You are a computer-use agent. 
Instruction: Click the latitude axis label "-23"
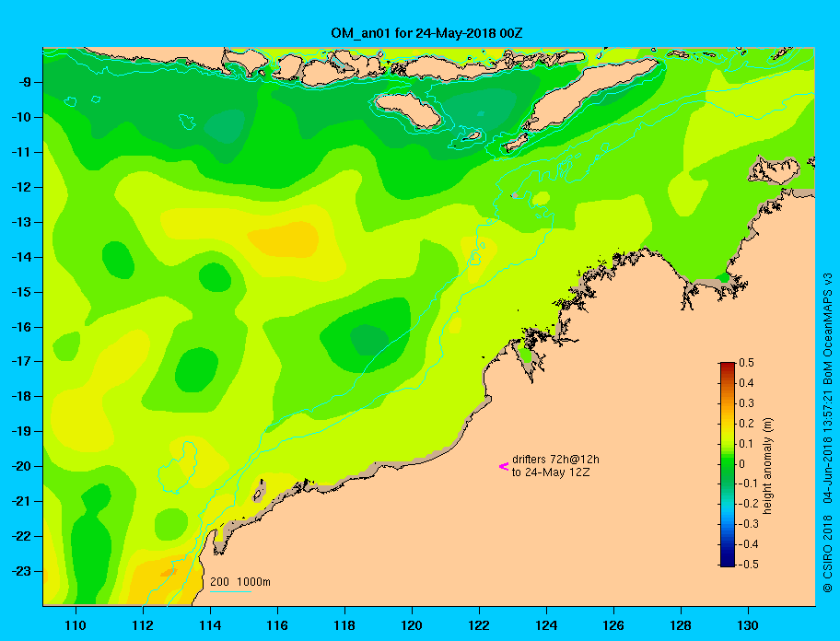pos(21,571)
